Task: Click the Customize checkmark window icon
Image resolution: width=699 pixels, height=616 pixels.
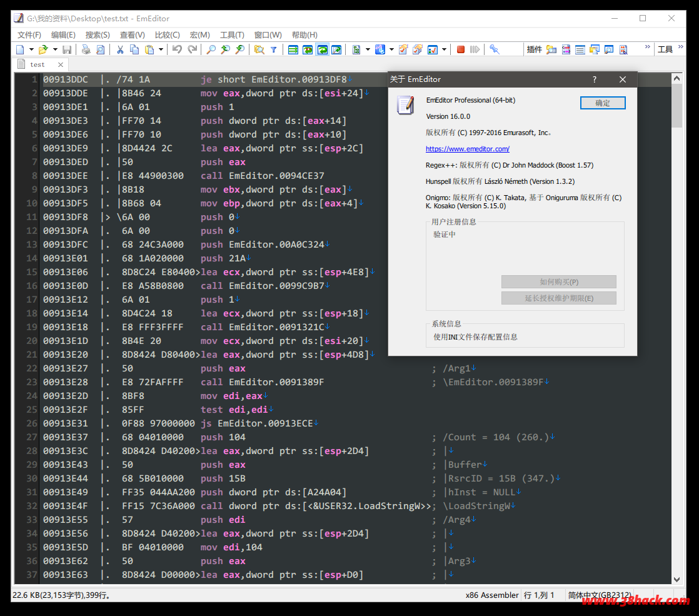Action: coord(433,49)
